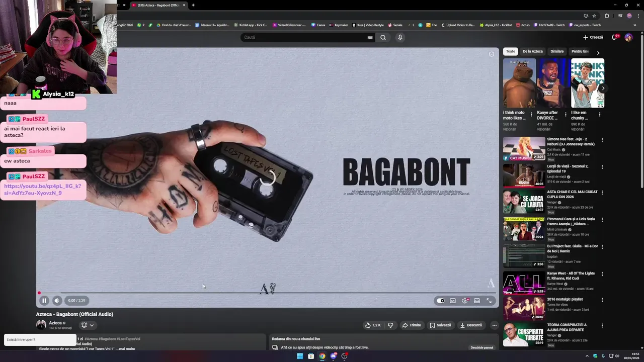The image size is (644, 362).
Task: Like the video with 1,2 K likes
Action: [x=373, y=325]
